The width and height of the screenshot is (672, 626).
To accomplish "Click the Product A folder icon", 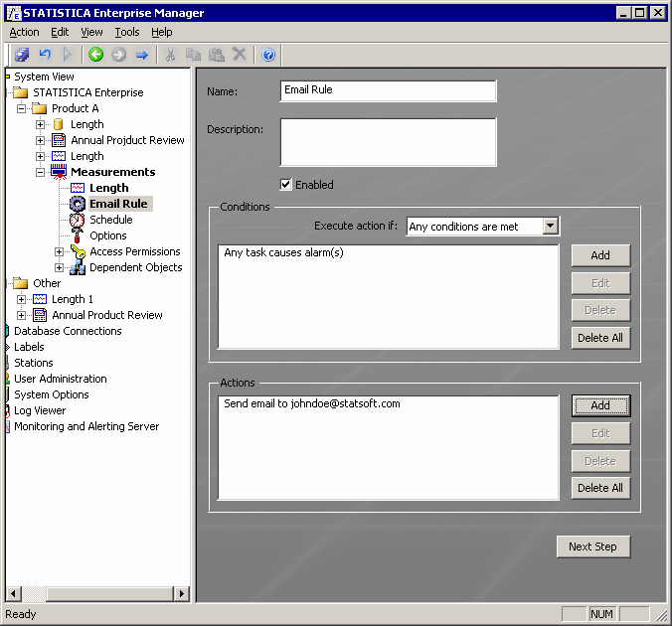I will [39, 108].
